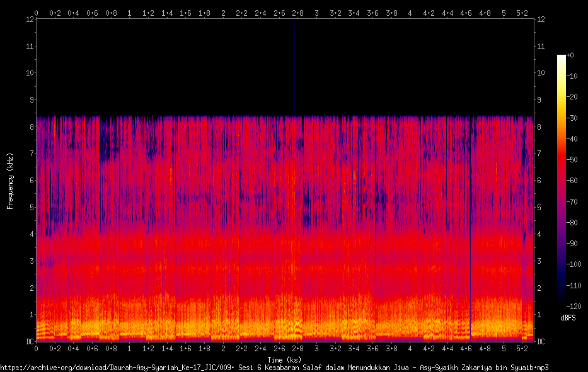
Task: Click "0·2" on the top time axis
Action: (x=55, y=13)
